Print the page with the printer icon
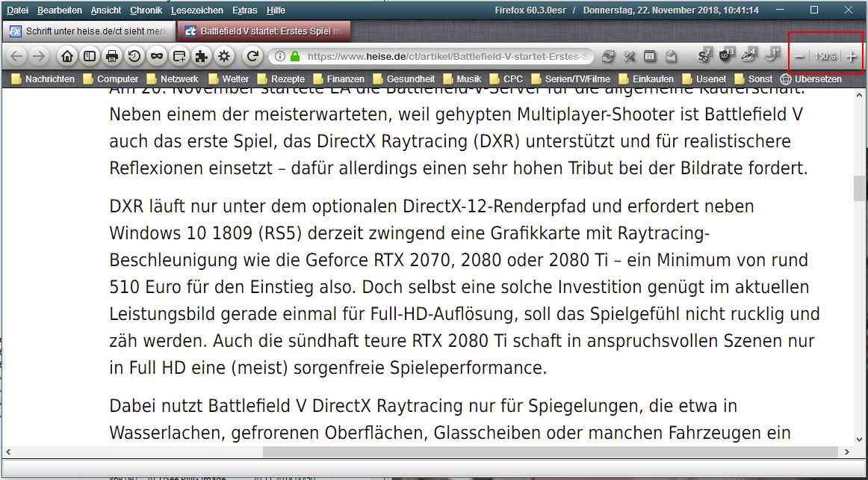 pyautogui.click(x=112, y=56)
